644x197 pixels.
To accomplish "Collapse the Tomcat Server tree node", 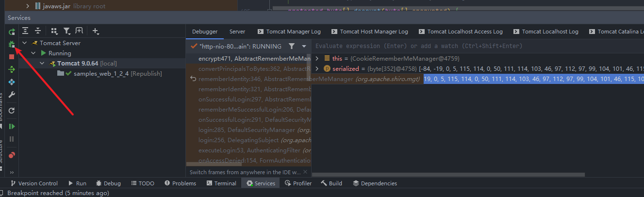I will coord(24,43).
